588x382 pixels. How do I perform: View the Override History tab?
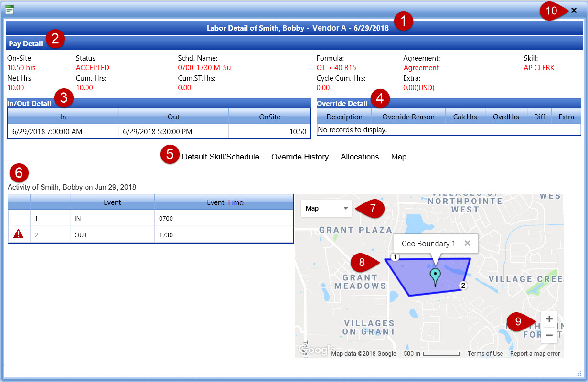tap(299, 157)
